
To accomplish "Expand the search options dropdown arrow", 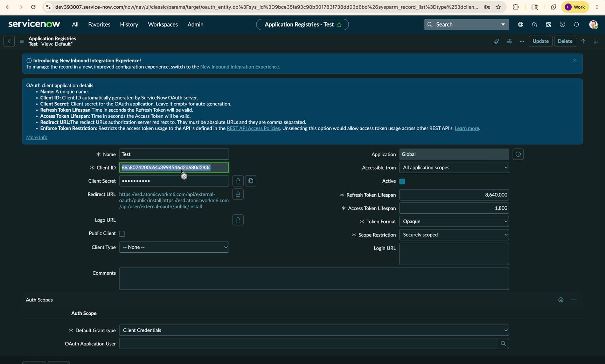I will coord(503,24).
